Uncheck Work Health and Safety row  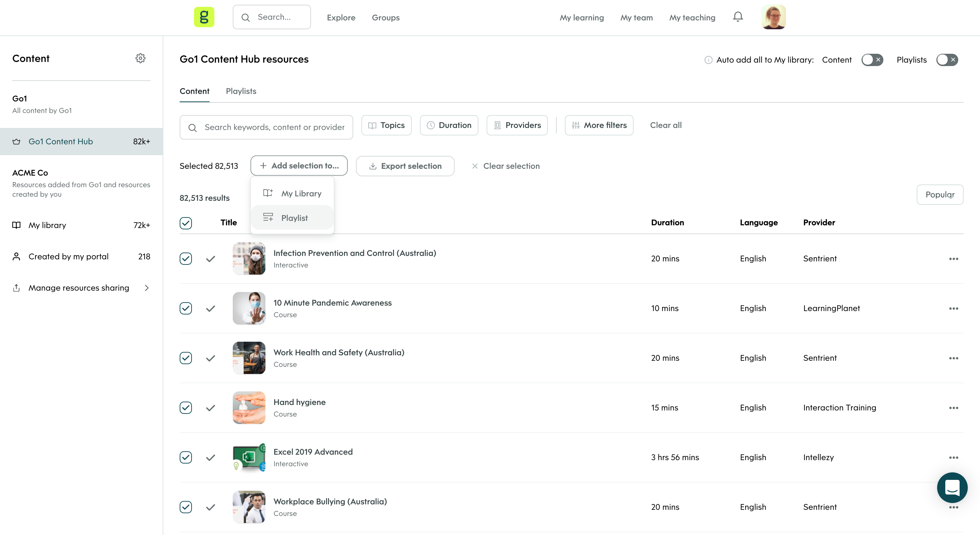coord(186,358)
